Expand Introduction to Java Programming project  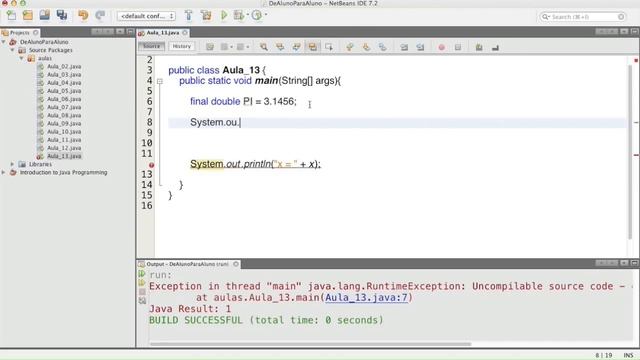point(4,172)
